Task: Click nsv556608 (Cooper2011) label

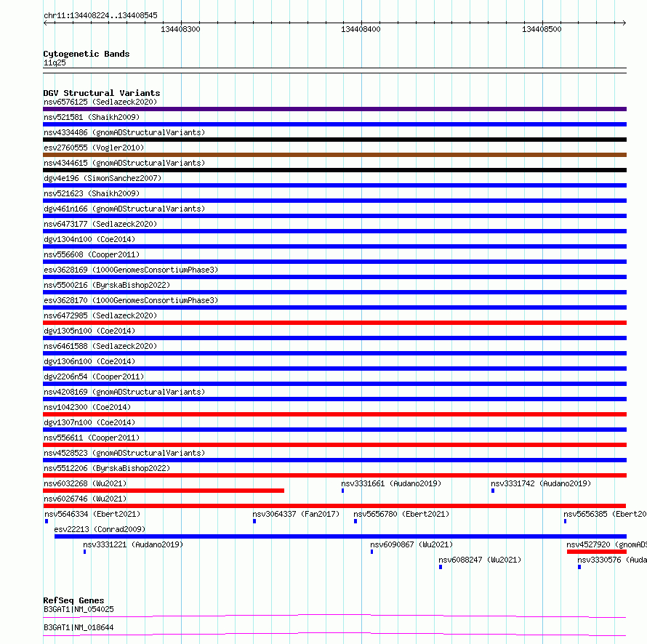Action: [92, 254]
